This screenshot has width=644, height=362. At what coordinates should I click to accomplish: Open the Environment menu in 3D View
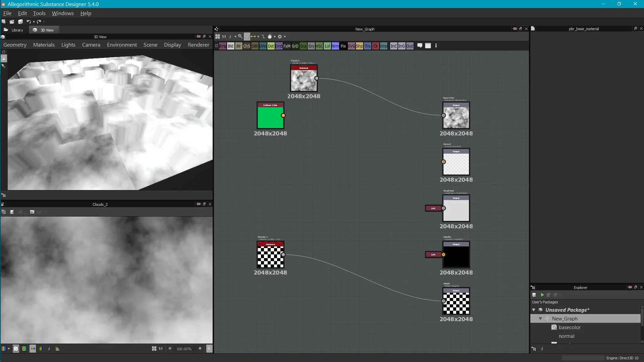click(122, 45)
